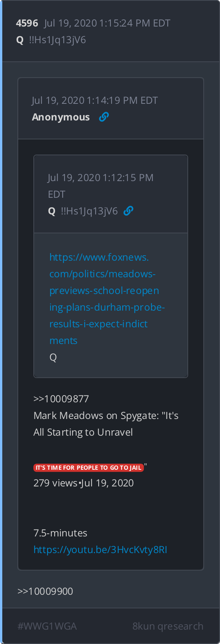This screenshot has width=220, height=644.
Task: Click the Jul 19, 2020 1:14:19 PM timestamp
Action: click(95, 100)
